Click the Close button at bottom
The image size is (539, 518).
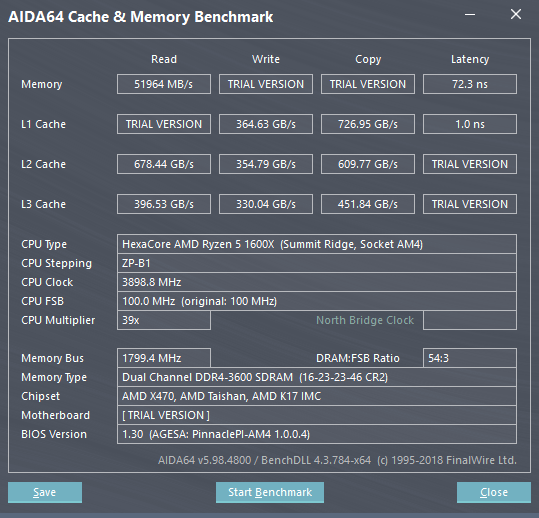[x=494, y=492]
